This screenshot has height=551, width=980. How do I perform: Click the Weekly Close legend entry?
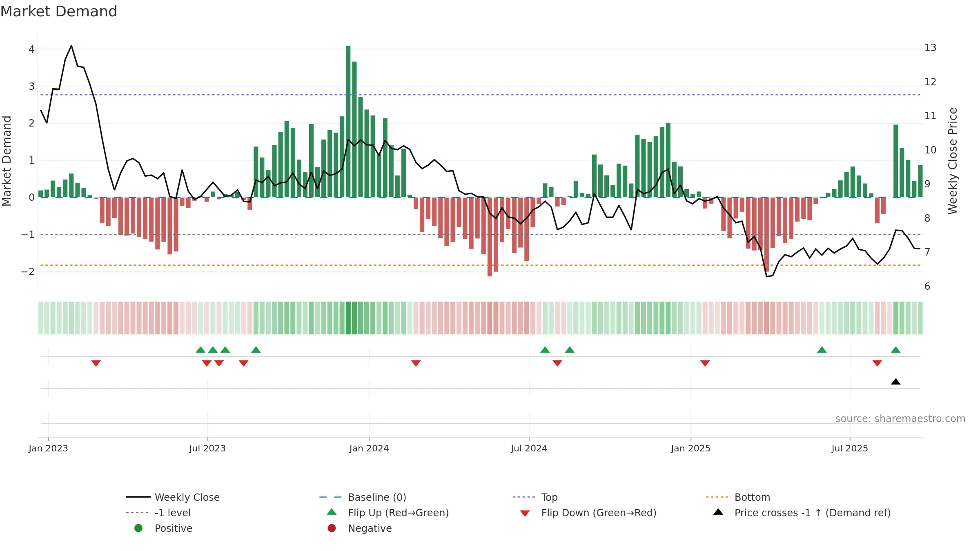173,497
